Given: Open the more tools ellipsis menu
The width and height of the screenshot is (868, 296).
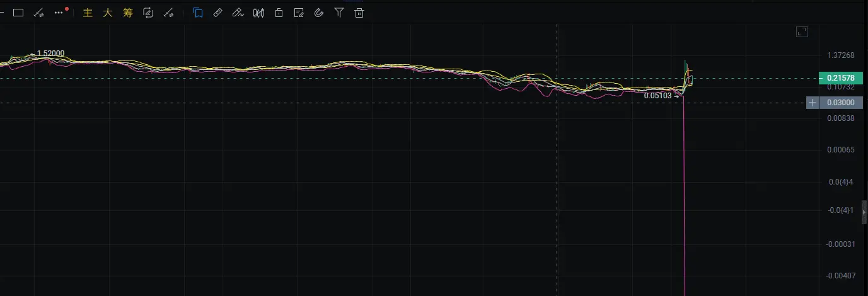Looking at the screenshot, I should pyautogui.click(x=60, y=13).
